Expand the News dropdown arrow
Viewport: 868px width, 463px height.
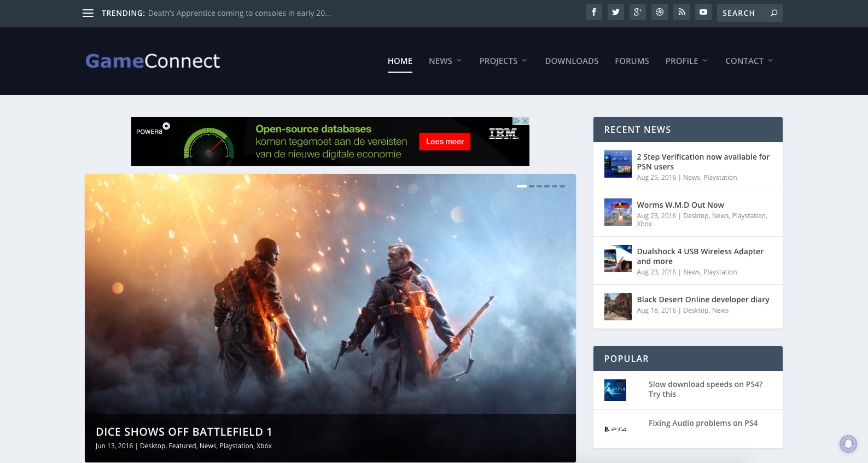click(x=459, y=61)
